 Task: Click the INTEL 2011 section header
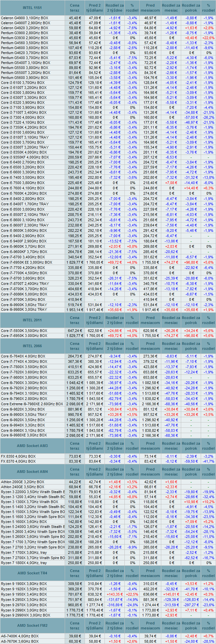(x=32, y=320)
